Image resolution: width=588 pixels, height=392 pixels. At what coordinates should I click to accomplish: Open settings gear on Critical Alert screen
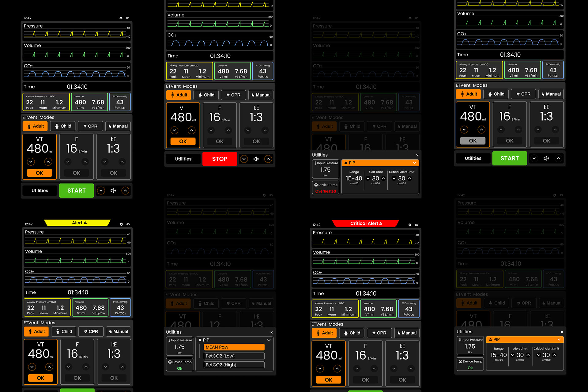click(410, 225)
